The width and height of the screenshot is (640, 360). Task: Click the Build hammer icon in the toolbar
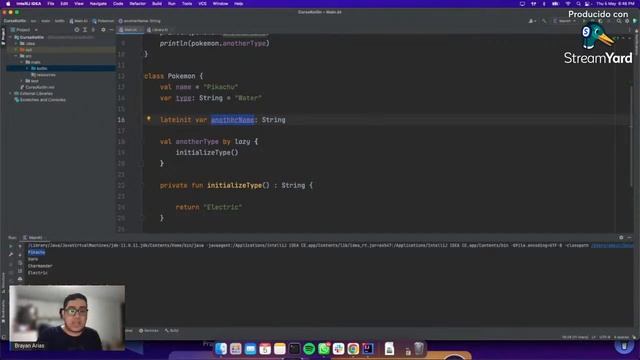[x=544, y=21]
